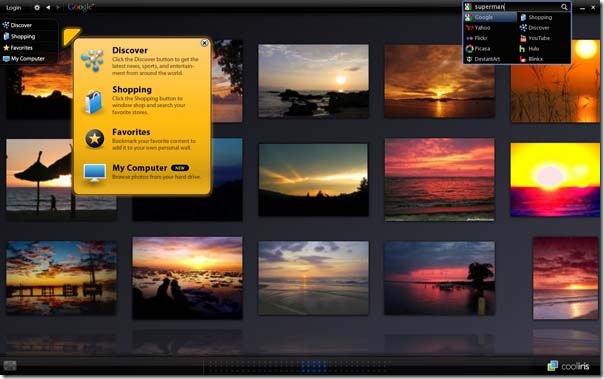Screen dimensions: 604x379
Task: Click the Google logo in top bar
Action: coord(81,7)
